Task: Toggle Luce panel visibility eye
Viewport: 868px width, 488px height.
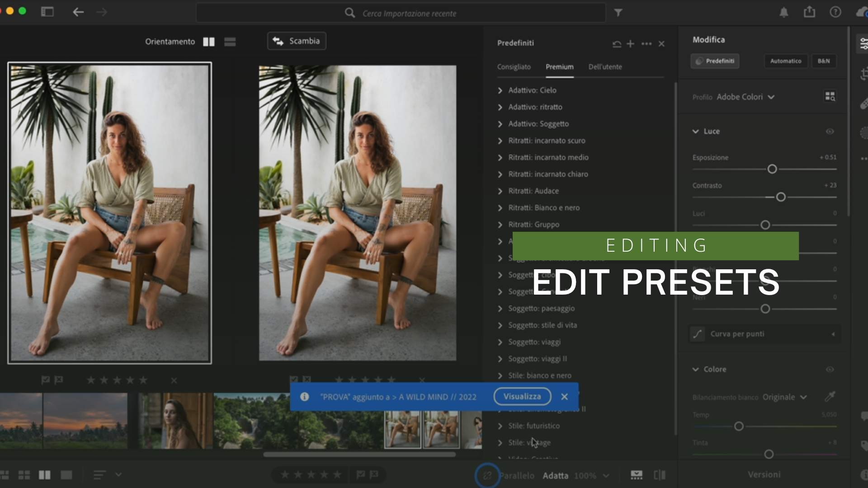Action: coord(830,131)
